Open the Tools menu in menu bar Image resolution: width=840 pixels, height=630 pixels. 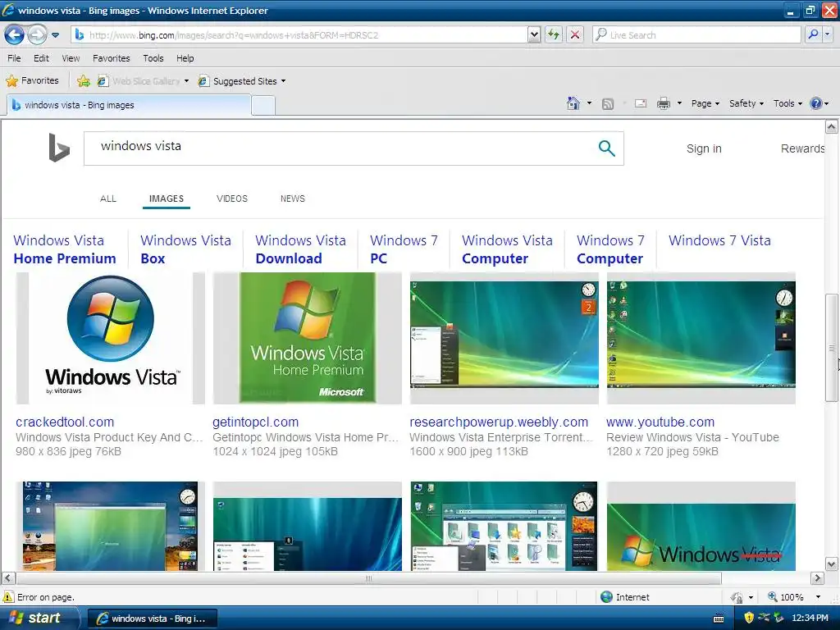[153, 58]
